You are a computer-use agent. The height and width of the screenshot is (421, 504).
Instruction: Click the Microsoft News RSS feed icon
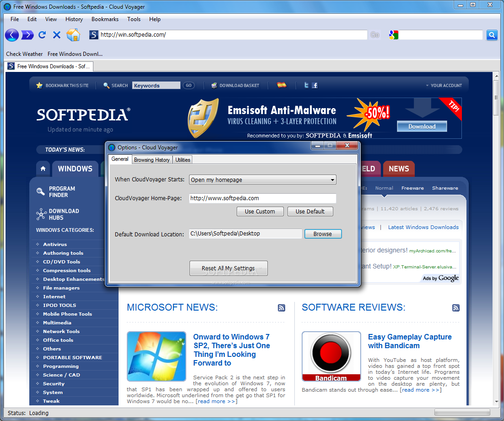[x=281, y=308]
